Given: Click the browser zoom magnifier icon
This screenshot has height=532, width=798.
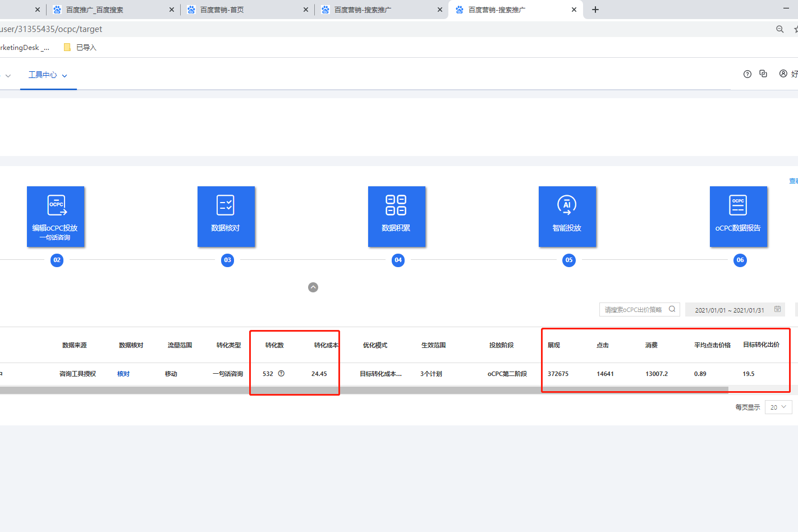Looking at the screenshot, I should [x=779, y=29].
